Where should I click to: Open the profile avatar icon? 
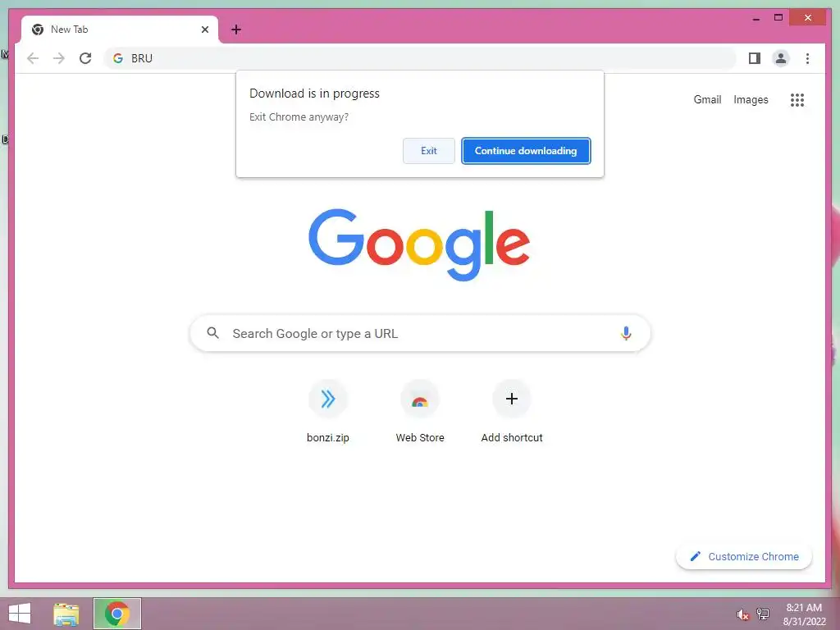tap(781, 58)
